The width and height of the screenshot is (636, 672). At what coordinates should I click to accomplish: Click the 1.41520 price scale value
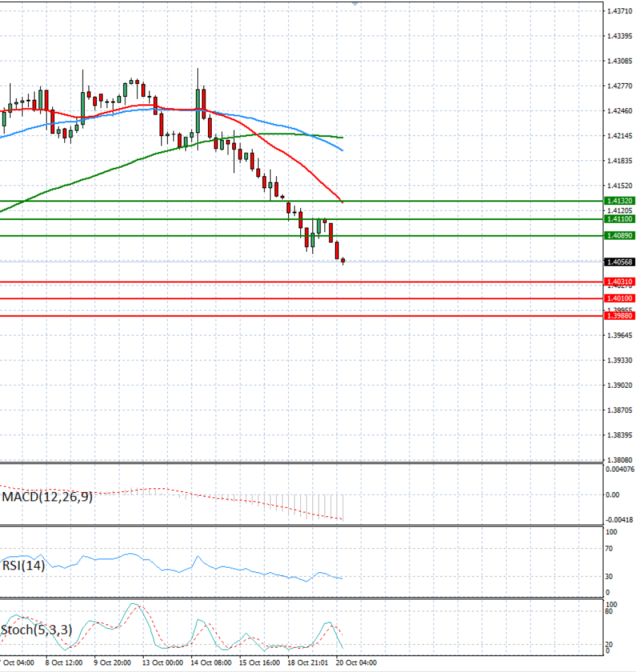(619, 186)
